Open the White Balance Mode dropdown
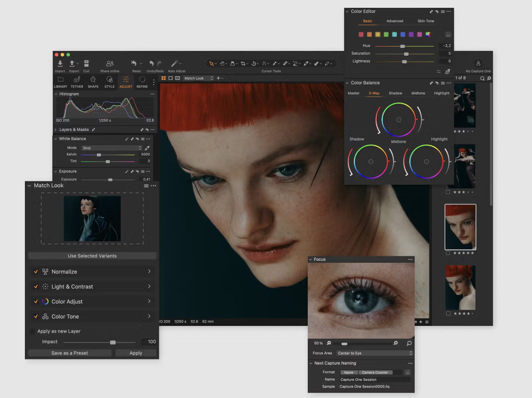The width and height of the screenshot is (532, 398). click(111, 148)
